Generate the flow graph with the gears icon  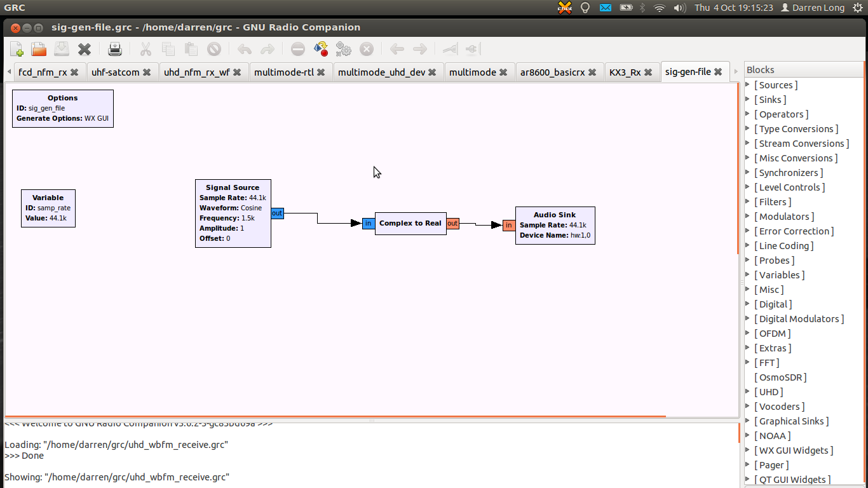tap(343, 49)
